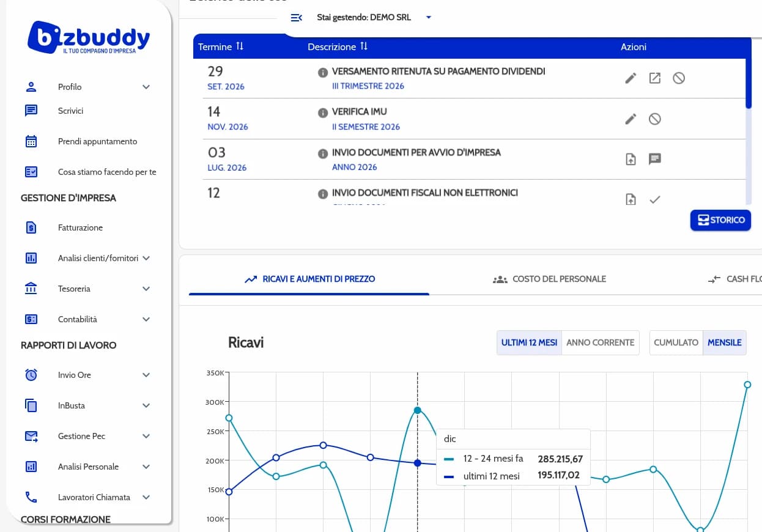Click the Lavoratori Chiamata phone icon
This screenshot has height=532, width=762.
coord(31,497)
